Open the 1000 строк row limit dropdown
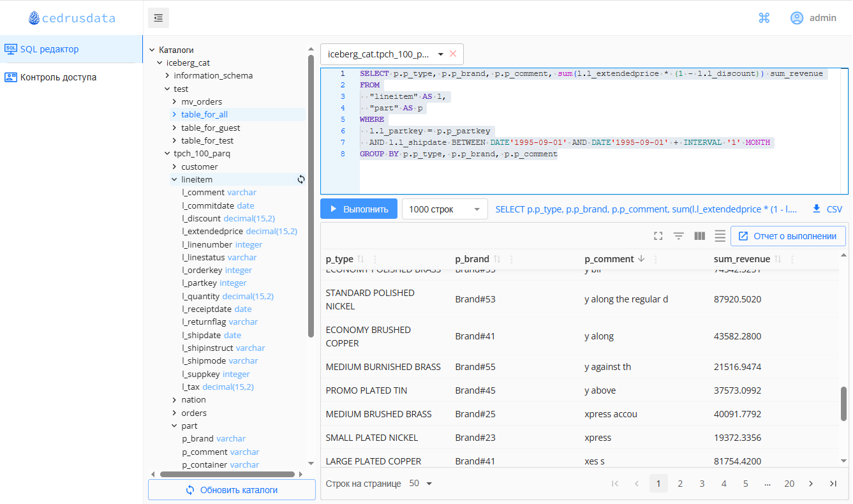 point(444,209)
